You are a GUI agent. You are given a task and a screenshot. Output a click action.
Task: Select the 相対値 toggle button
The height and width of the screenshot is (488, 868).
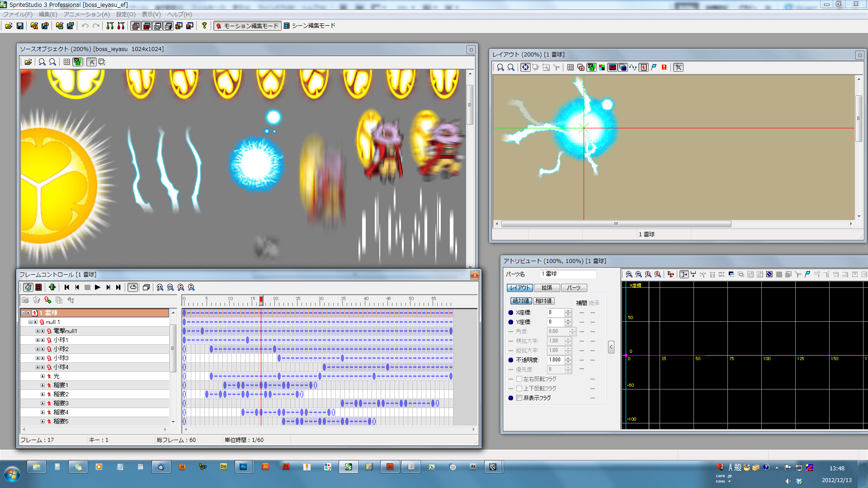point(543,301)
